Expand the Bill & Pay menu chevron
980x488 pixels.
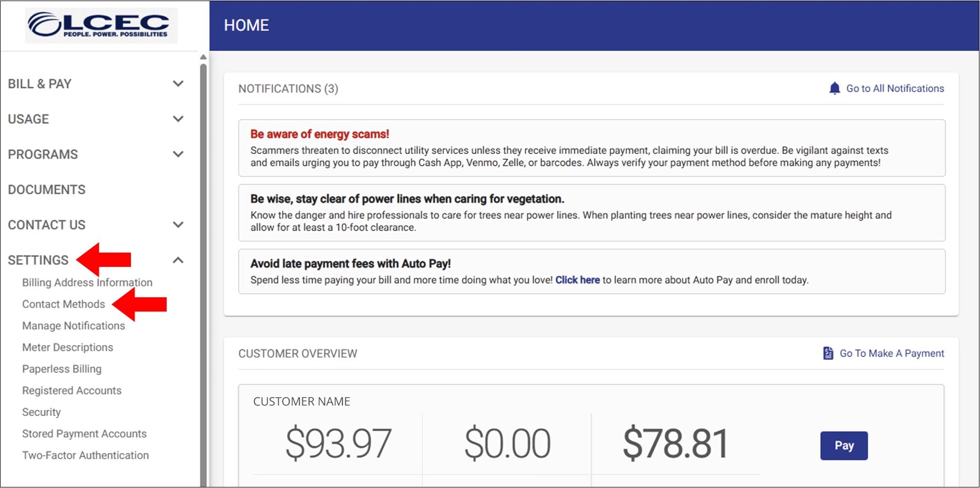pos(178,84)
